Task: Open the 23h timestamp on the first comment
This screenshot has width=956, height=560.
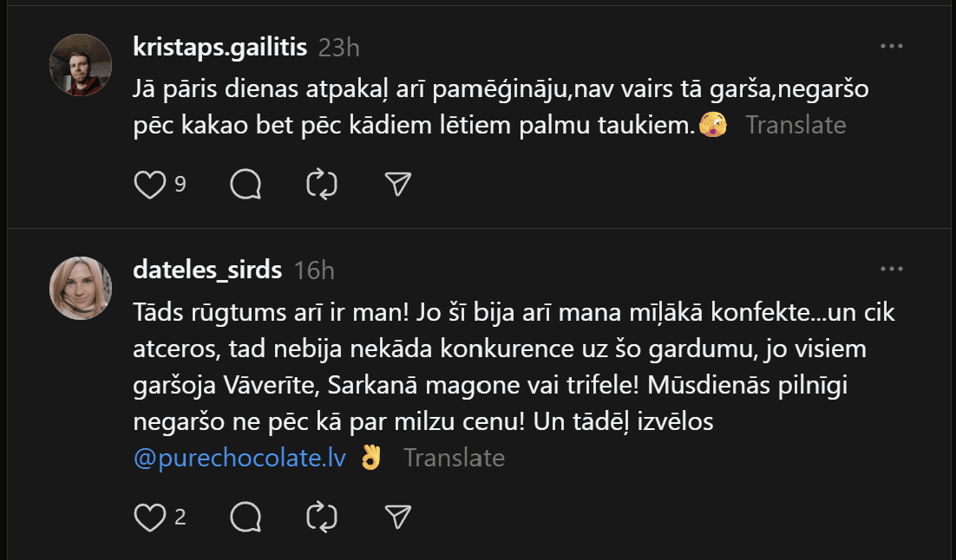Action: [338, 47]
